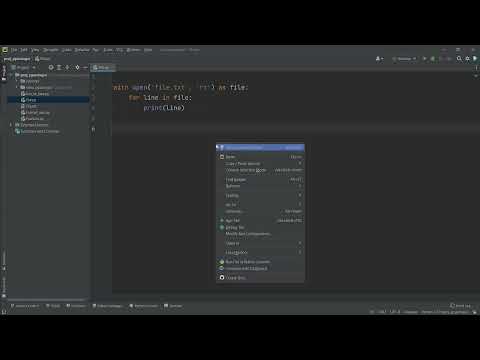Click the tool window toggle icon in bottom-left corner

(4, 312)
